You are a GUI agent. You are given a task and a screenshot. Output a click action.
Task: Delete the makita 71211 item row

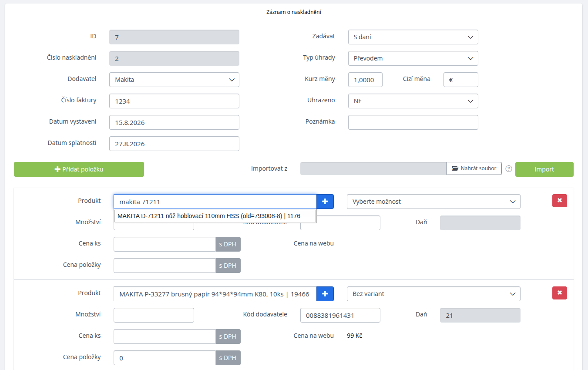(560, 201)
